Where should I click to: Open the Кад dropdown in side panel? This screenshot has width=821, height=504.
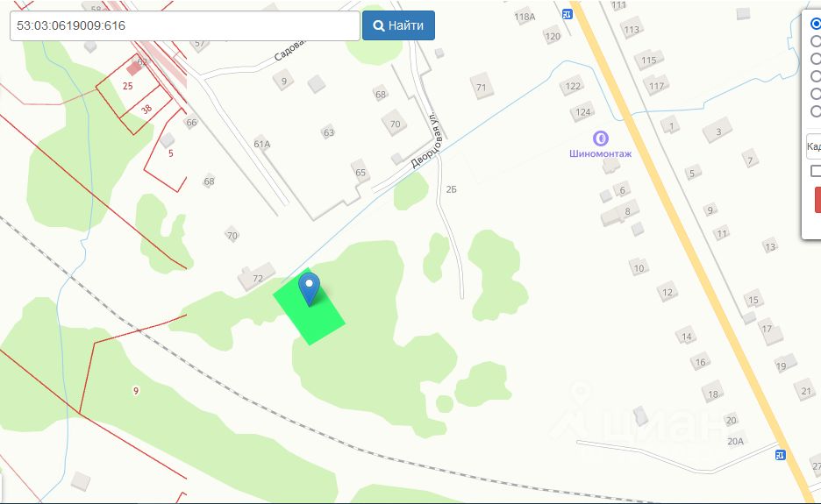pyautogui.click(x=814, y=146)
